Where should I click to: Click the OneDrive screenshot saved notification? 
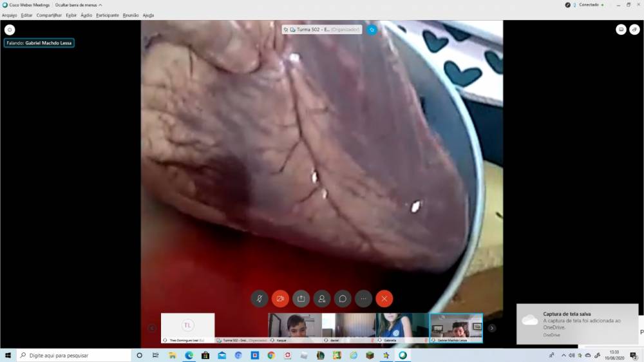(577, 323)
